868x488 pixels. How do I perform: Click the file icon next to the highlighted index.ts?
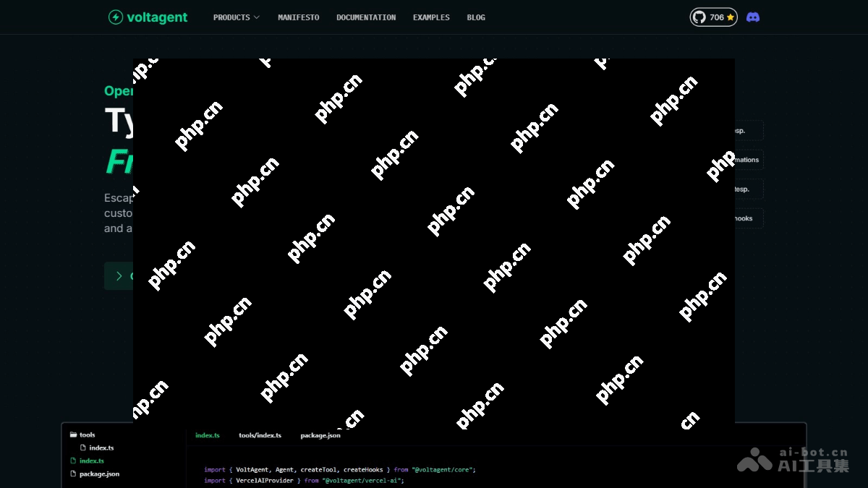72,461
